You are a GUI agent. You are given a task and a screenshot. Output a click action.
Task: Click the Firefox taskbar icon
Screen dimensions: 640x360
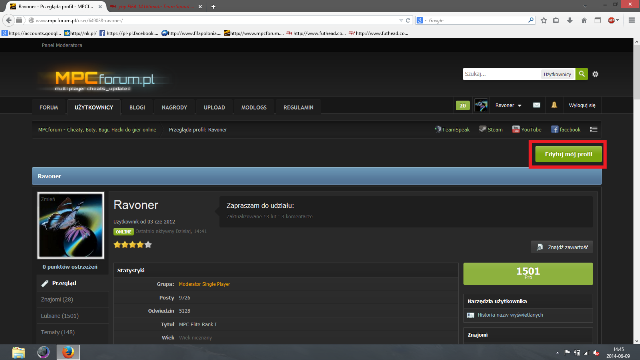tap(68, 352)
